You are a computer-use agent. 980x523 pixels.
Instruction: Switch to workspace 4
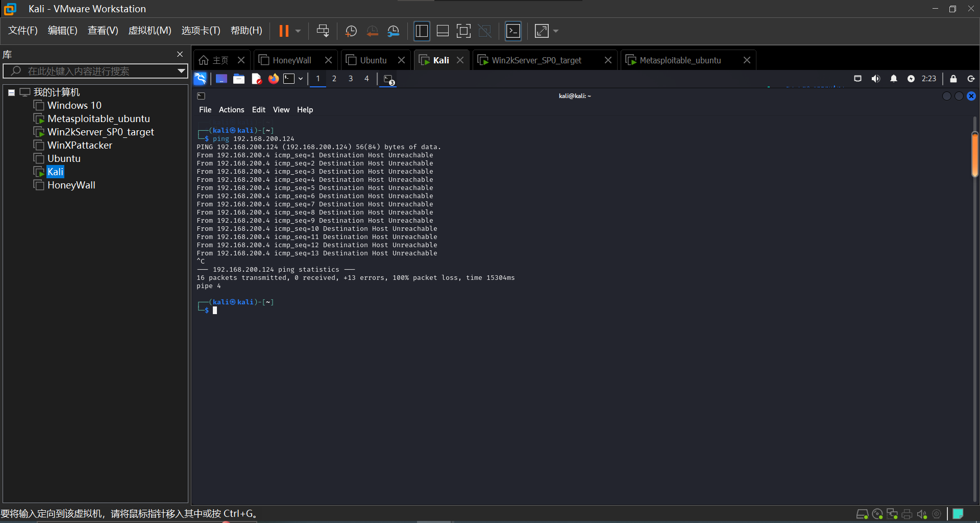[366, 79]
